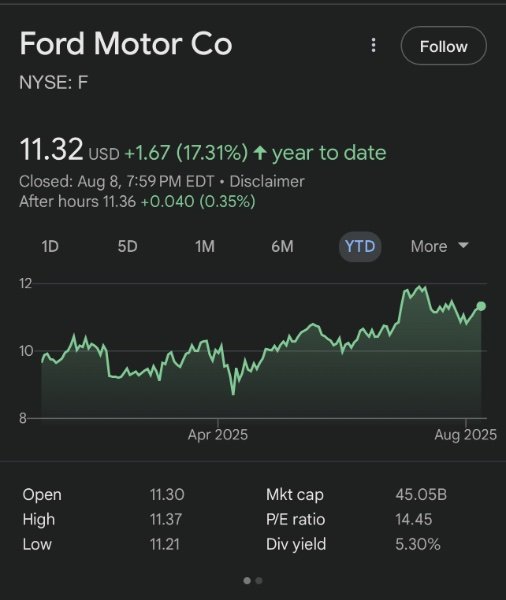Click the Mkt cap value 45.05B
The height and width of the screenshot is (600, 506).
(421, 494)
